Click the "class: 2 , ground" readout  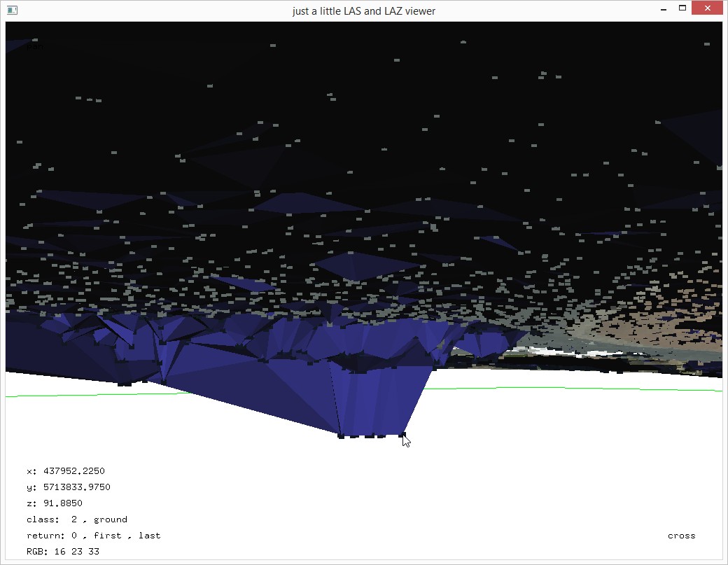click(77, 519)
